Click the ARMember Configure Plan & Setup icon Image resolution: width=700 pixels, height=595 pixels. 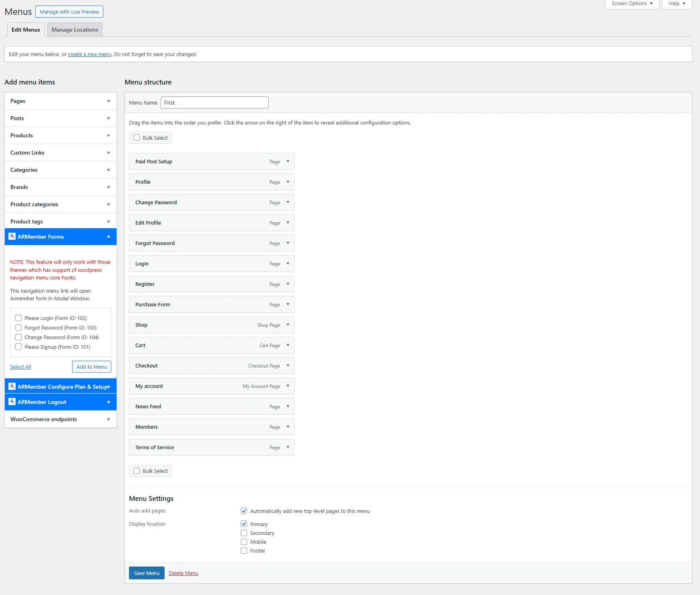click(12, 386)
